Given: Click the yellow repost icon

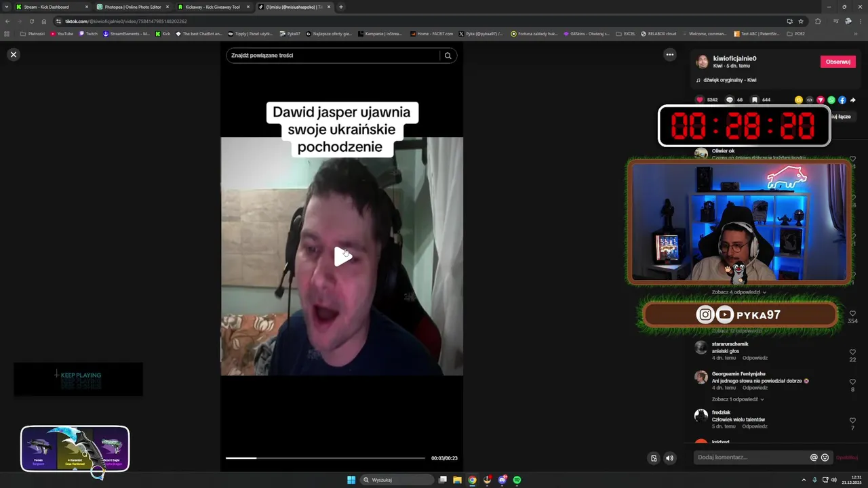Looking at the screenshot, I should [799, 100].
